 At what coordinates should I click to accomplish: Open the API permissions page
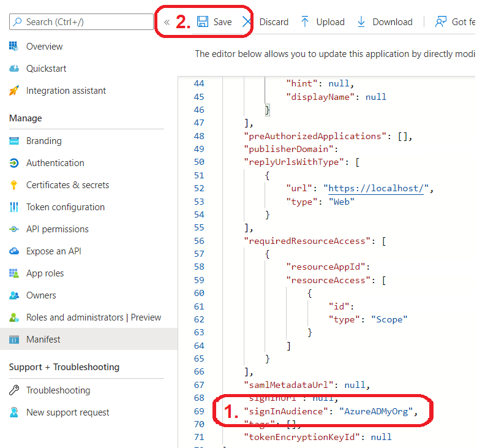pos(57,229)
